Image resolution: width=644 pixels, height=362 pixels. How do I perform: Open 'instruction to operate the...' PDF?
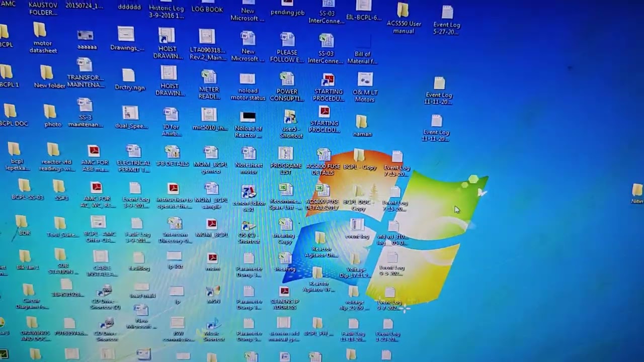point(174,196)
